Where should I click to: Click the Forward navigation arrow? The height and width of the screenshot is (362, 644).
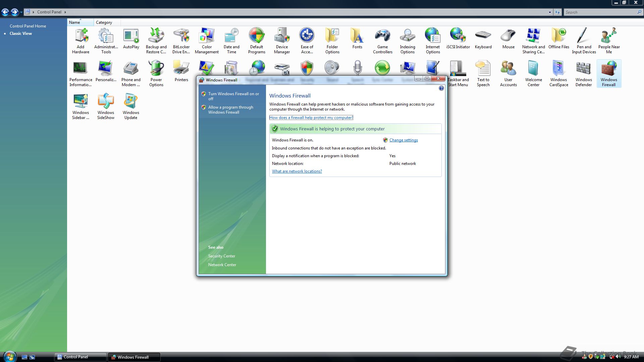[14, 12]
